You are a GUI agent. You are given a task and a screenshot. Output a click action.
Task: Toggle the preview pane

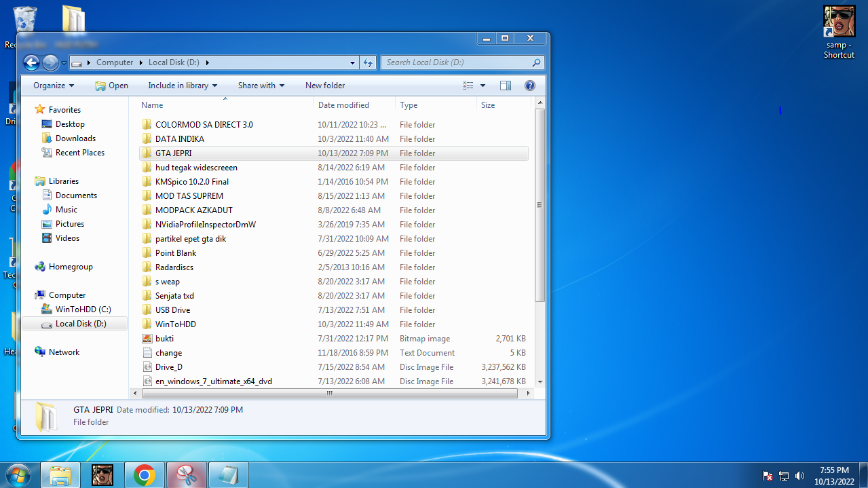tap(506, 86)
